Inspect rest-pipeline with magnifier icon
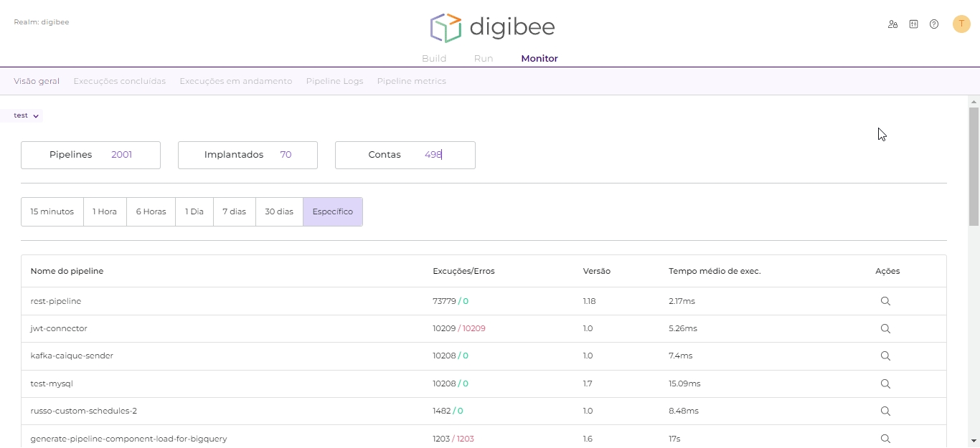 pyautogui.click(x=885, y=302)
